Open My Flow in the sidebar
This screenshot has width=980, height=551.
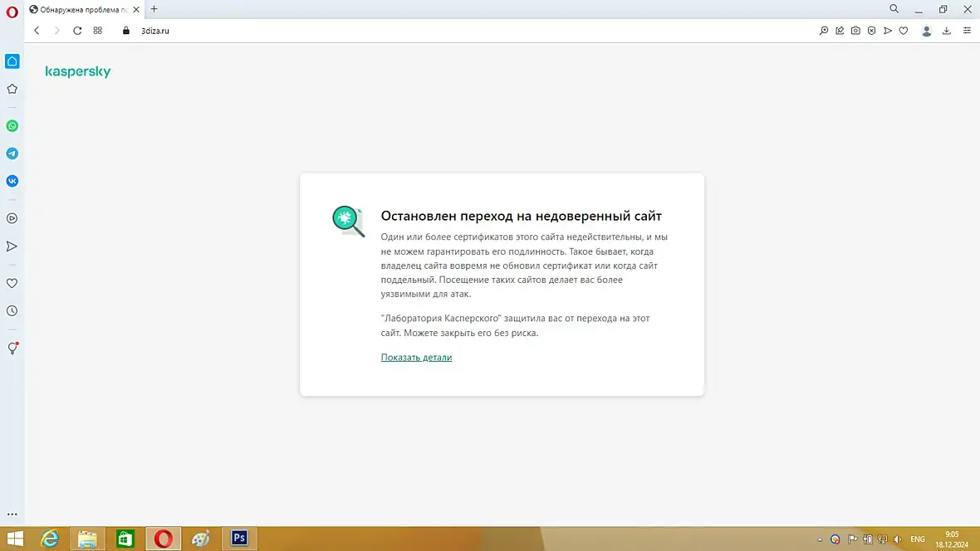(x=12, y=246)
